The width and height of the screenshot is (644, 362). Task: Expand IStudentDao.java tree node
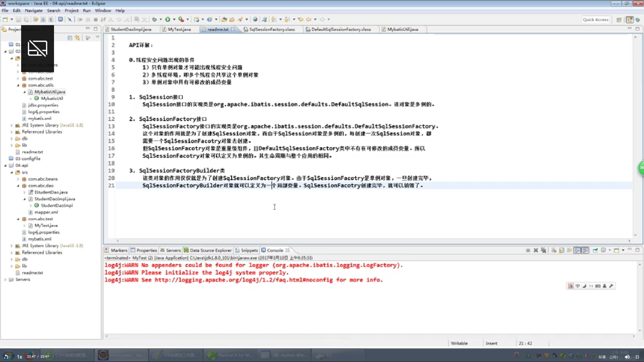[x=24, y=192]
